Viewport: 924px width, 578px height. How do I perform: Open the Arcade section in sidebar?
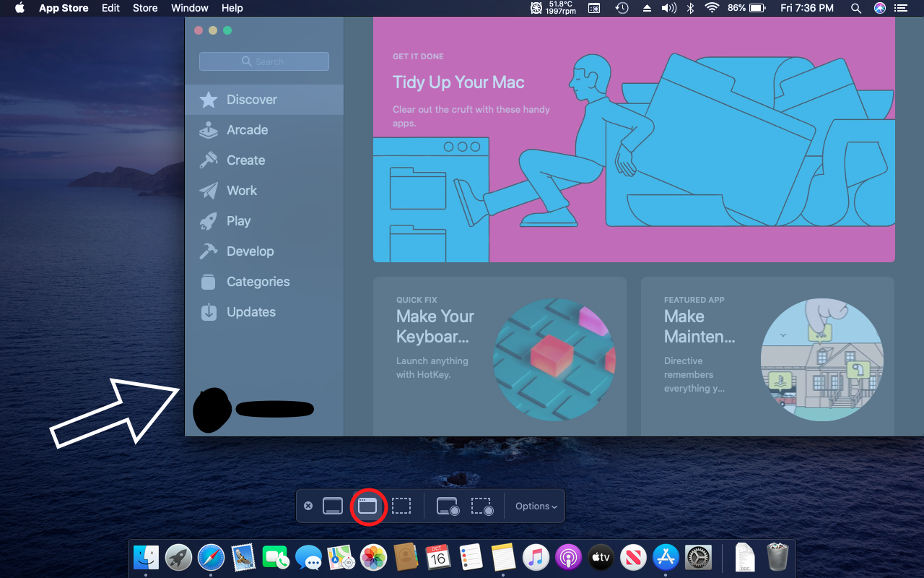tap(247, 130)
